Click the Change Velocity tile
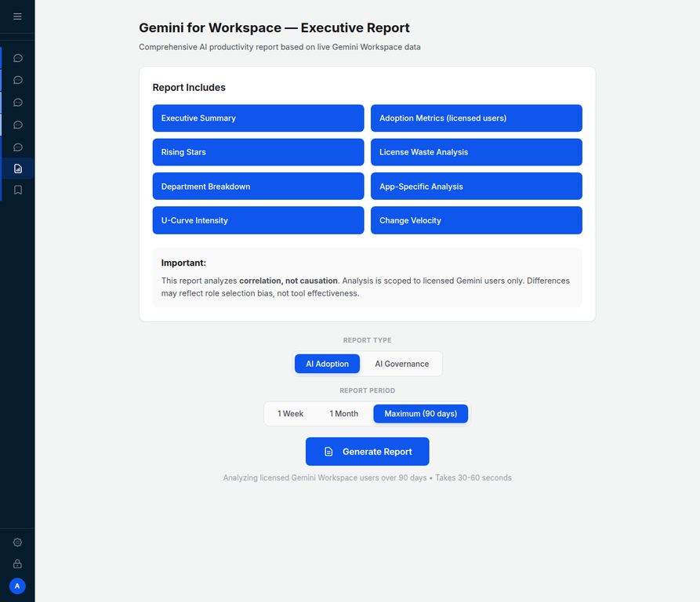This screenshot has width=700, height=602. pos(477,220)
